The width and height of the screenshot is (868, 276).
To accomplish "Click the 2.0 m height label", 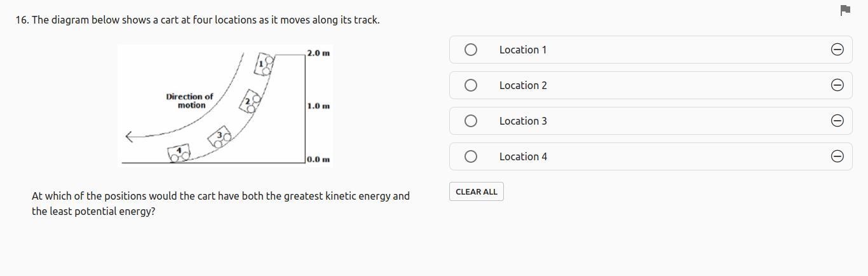I will point(318,53).
